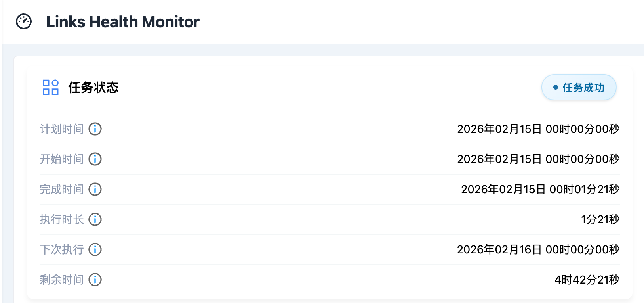Screen dimensions: 644x303
Task: Select the 下次执行 row label
Action: point(62,249)
